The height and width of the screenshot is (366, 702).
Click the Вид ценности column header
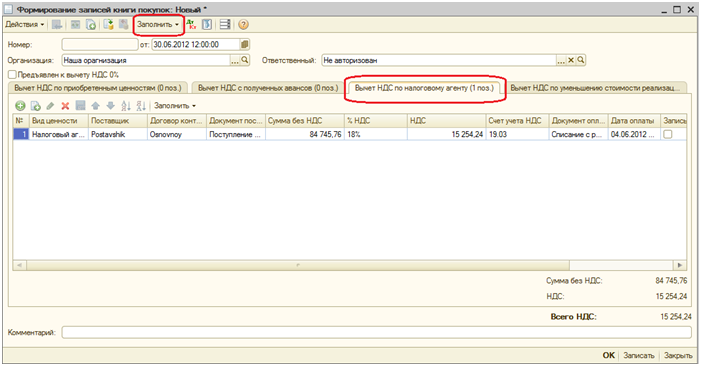(59, 121)
